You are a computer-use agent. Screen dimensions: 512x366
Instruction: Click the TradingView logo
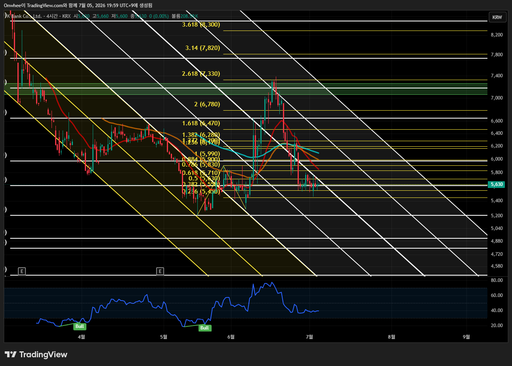pos(36,354)
